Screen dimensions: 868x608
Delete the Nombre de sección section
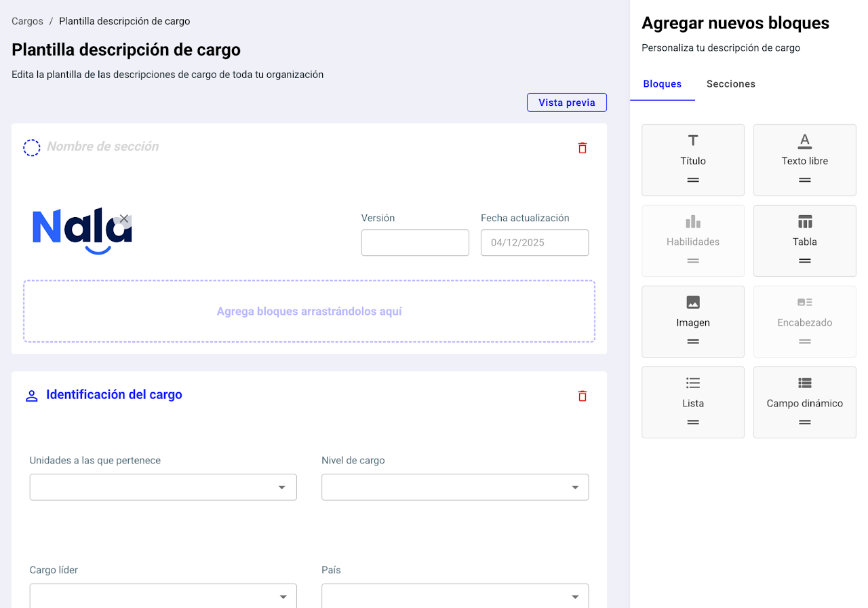(x=582, y=148)
